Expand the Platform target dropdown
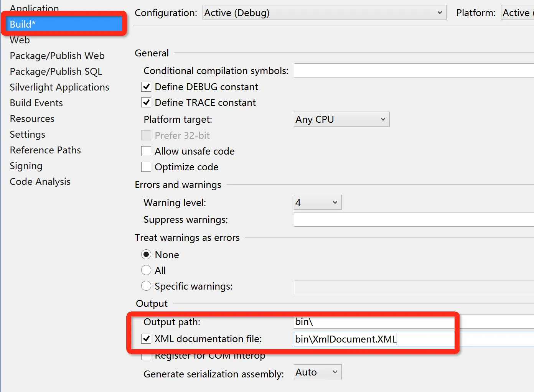The height and width of the screenshot is (392, 534). 341,119
